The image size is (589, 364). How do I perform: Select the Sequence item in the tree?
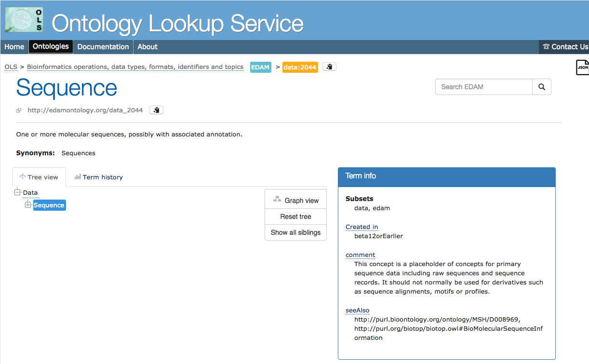tap(49, 205)
